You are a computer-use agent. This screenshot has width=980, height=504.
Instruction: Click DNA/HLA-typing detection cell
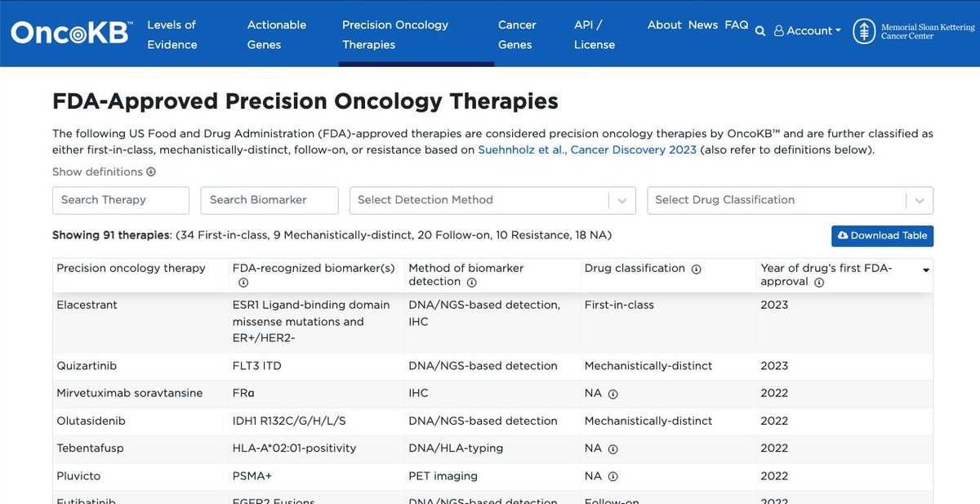coord(456,448)
